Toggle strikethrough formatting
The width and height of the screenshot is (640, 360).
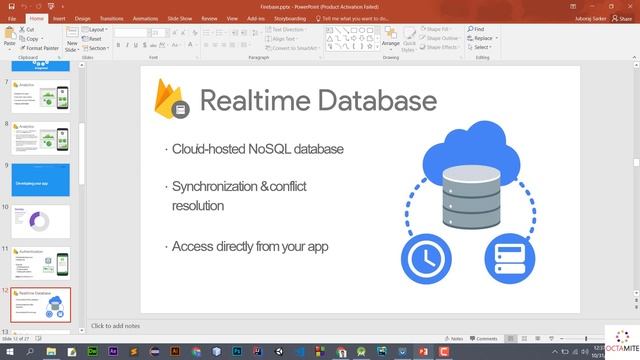[x=153, y=45]
